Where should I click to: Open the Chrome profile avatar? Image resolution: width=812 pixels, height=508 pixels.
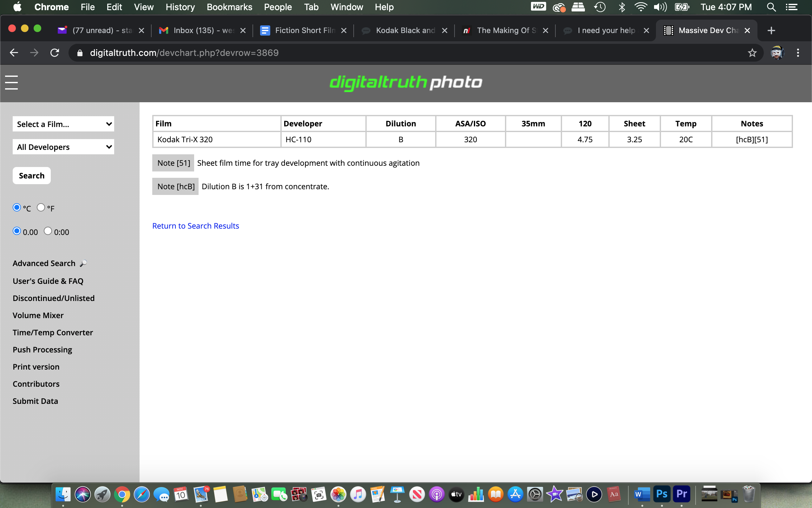(777, 53)
